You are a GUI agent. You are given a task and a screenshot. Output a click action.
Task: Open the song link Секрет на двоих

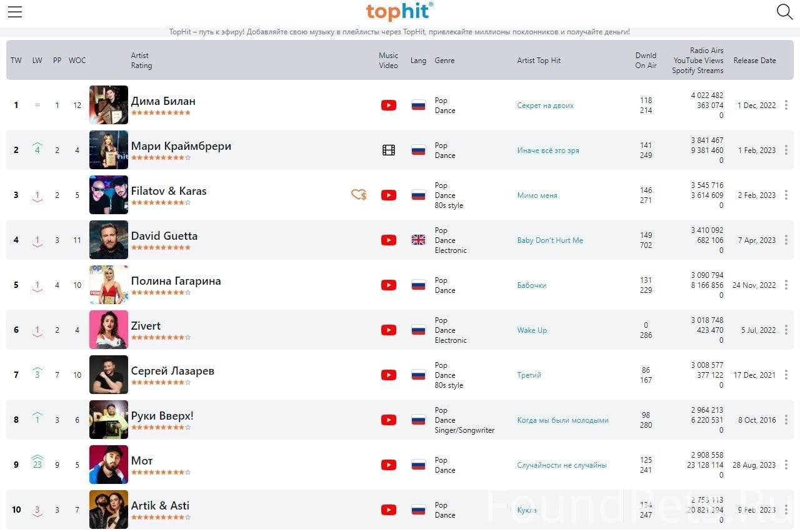coord(545,106)
